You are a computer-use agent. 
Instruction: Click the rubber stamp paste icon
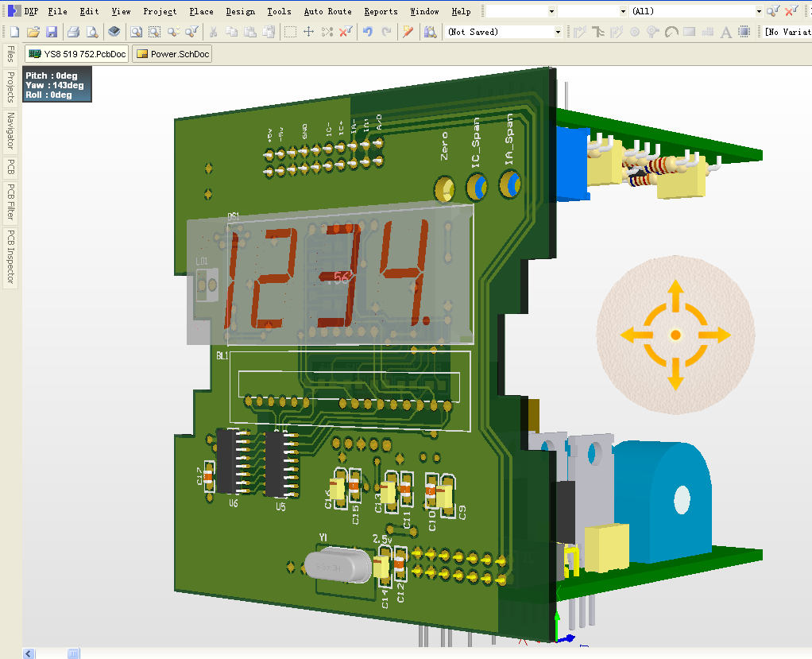(269, 32)
